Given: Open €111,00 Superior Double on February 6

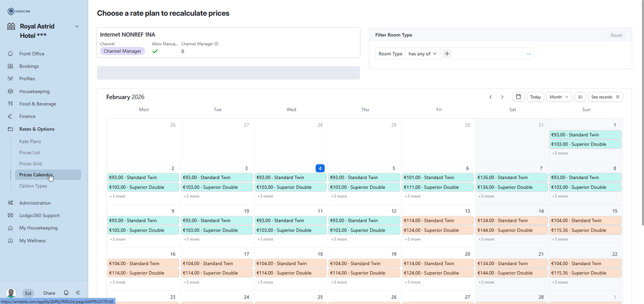Looking at the screenshot, I should point(438,187).
